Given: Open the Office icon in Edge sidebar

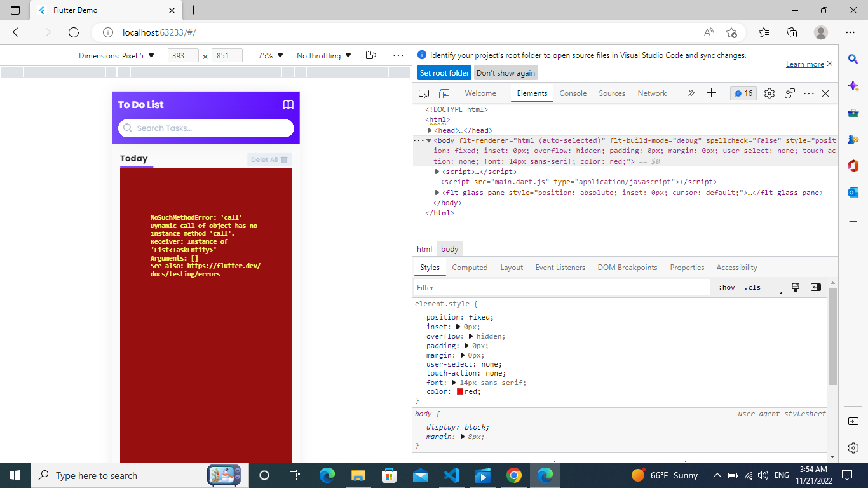Looking at the screenshot, I should tap(853, 166).
